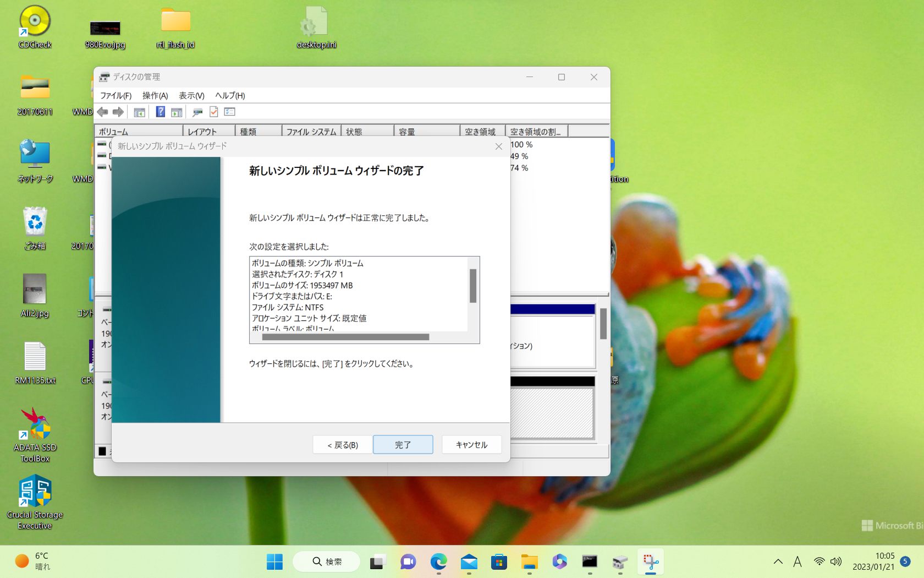Open the 操作(A) menu
The image size is (924, 578).
(x=155, y=96)
